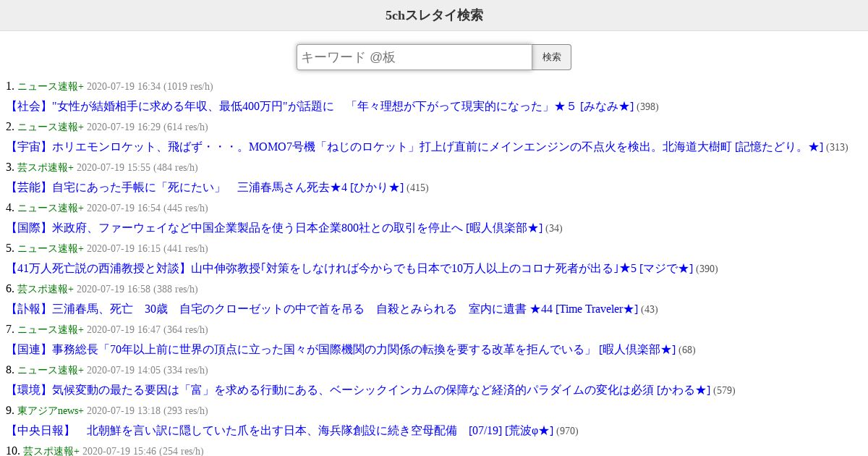
Task: Open the 【環境】気候変動の最たる要因 thread
Action: click(358, 390)
